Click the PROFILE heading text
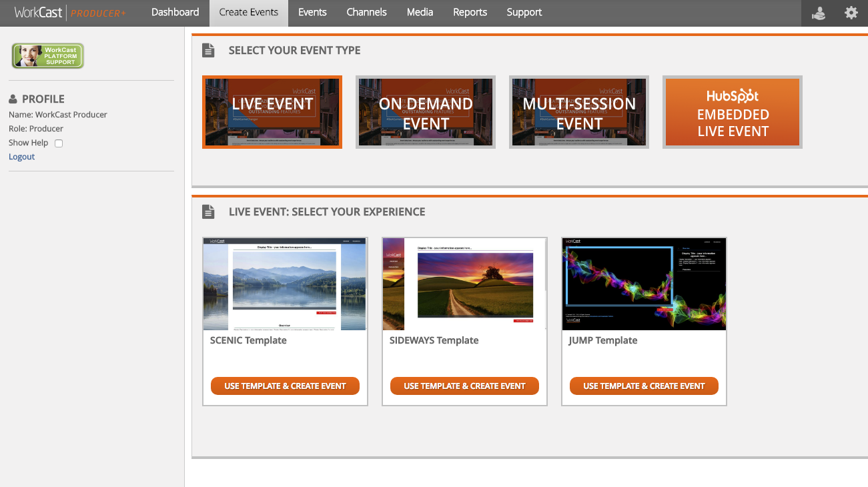The image size is (868, 487). point(43,99)
